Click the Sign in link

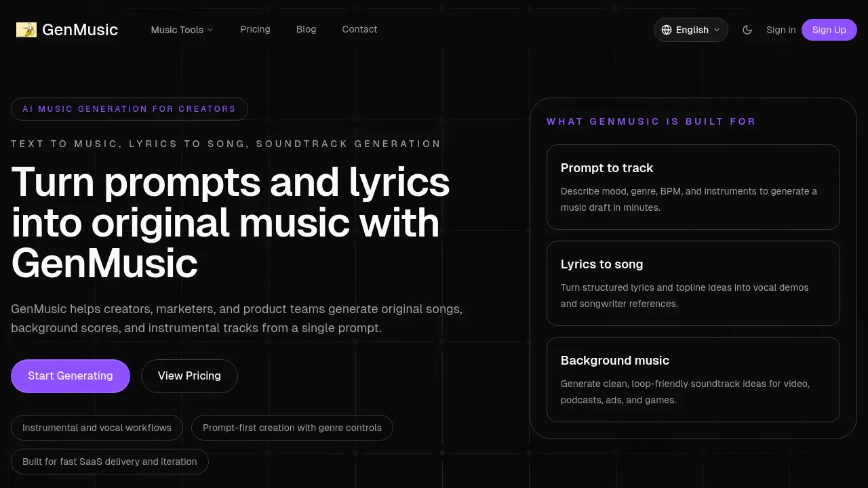(781, 30)
